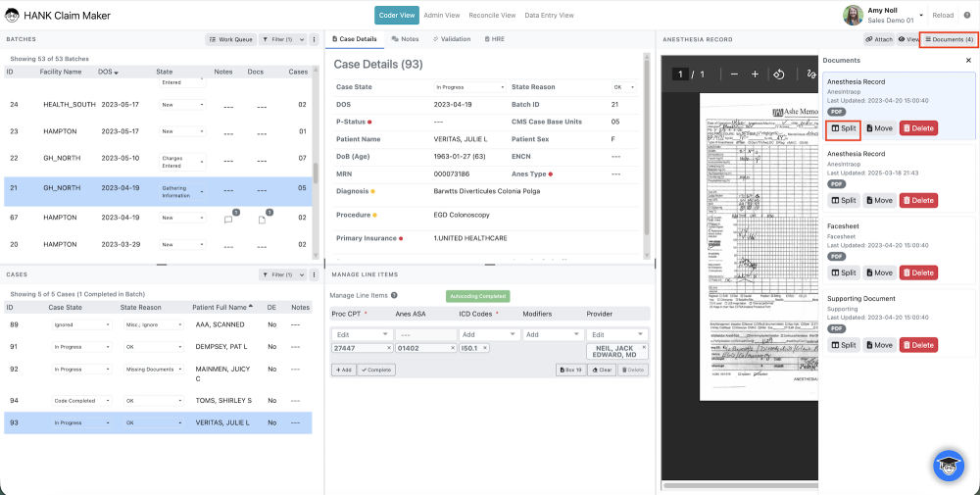Click the Batches list vertical scrollbar
The width and height of the screenshot is (980, 495).
[x=316, y=173]
